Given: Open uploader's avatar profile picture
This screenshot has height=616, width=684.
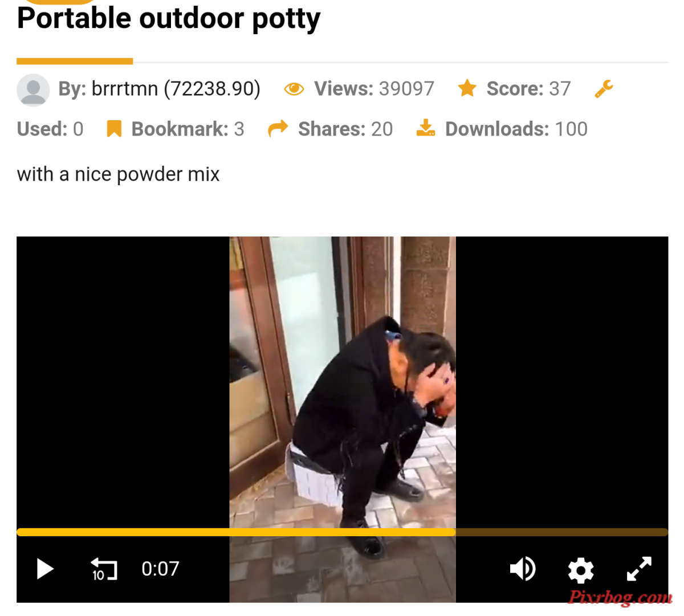Looking at the screenshot, I should tap(33, 89).
